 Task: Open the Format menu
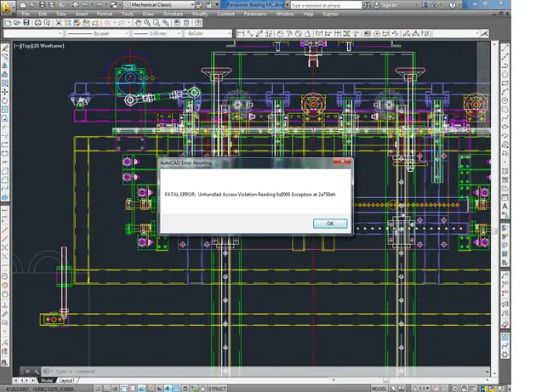point(105,14)
